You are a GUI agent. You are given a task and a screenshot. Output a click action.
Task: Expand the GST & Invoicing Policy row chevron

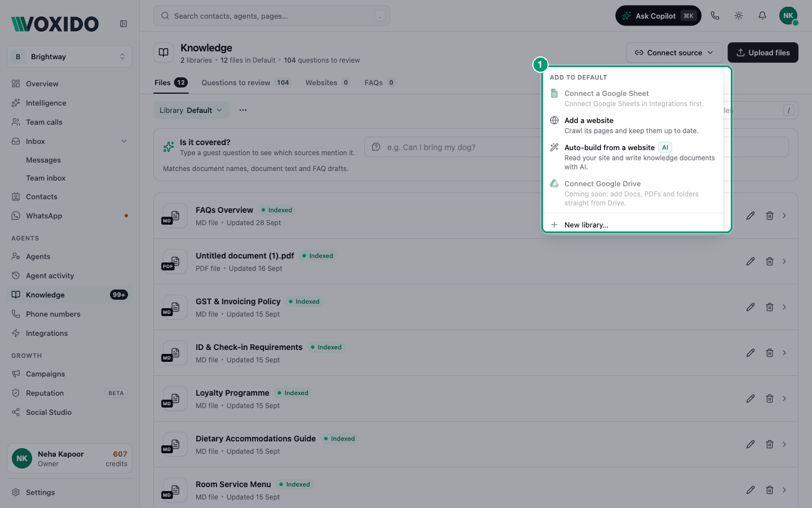click(x=784, y=307)
